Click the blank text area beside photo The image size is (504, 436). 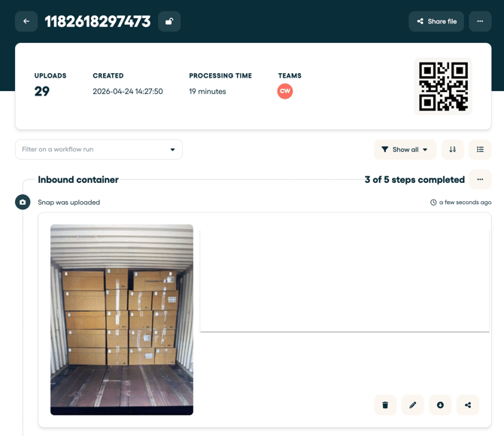click(x=345, y=279)
